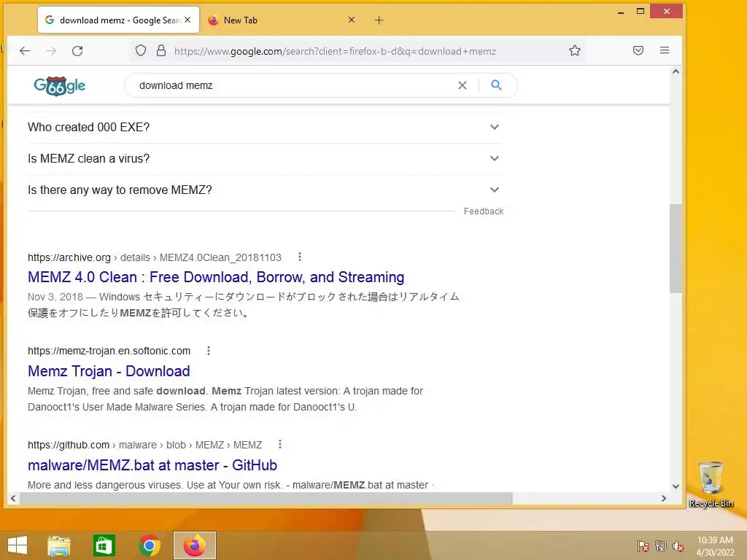Open a new tab with plus button
The height and width of the screenshot is (560, 747).
pos(379,20)
